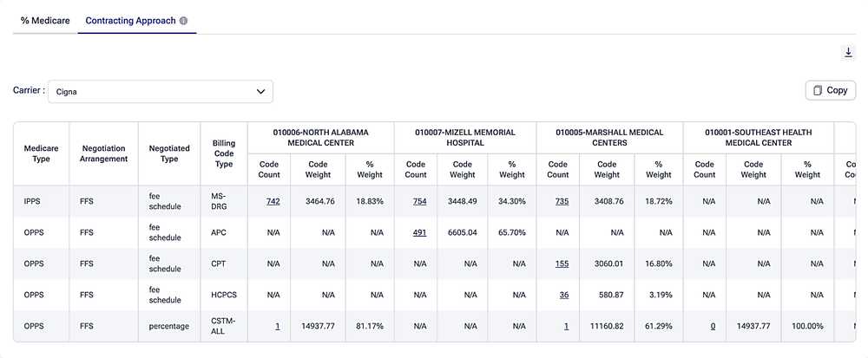Screen dimensions: 868x358
Task: Click the North Alabama Medical Center column header
Action: 321,138
